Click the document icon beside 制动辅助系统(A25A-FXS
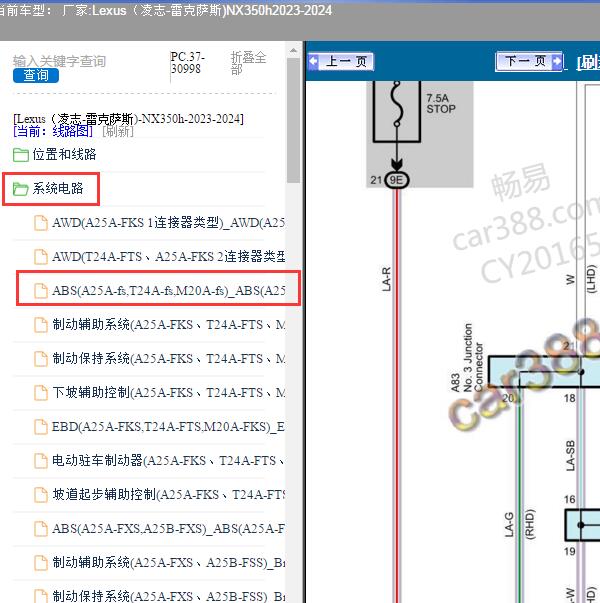Image resolution: width=600 pixels, height=603 pixels. (x=41, y=563)
